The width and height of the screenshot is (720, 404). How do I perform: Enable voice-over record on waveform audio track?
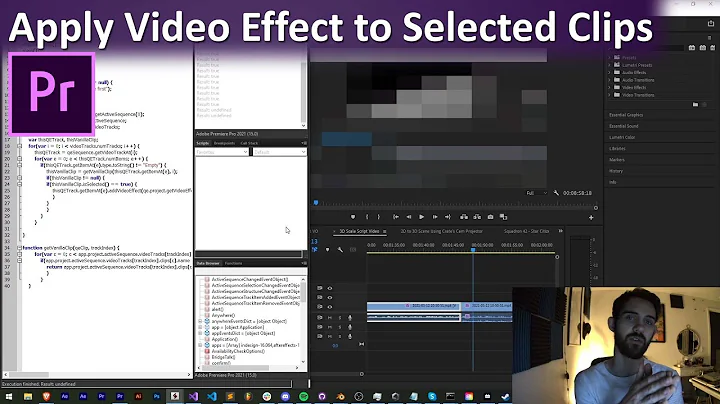[x=350, y=318]
